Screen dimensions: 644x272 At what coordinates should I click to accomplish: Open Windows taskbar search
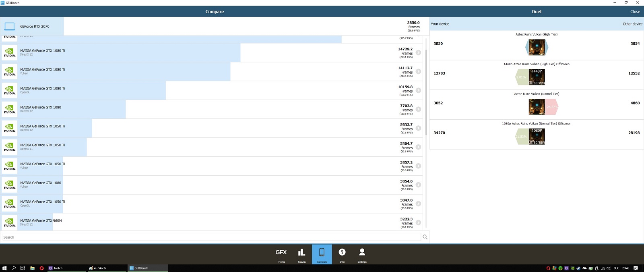click(x=14, y=268)
